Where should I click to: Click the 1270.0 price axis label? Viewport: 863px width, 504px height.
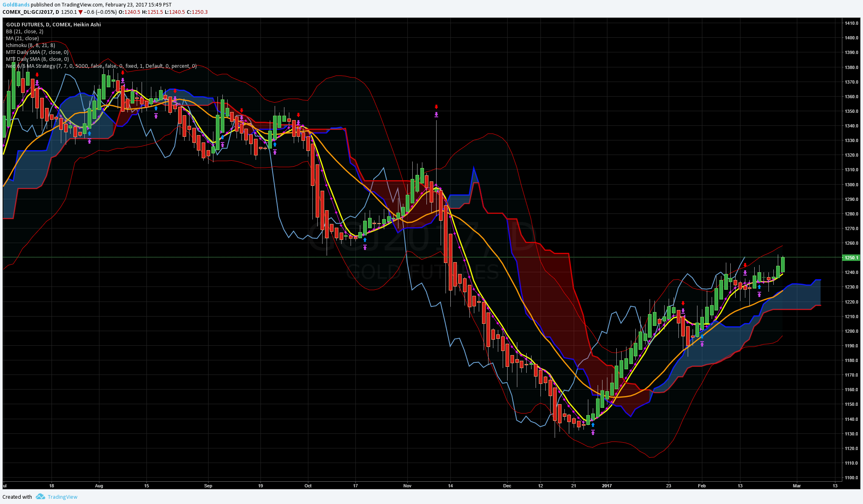[x=852, y=228]
